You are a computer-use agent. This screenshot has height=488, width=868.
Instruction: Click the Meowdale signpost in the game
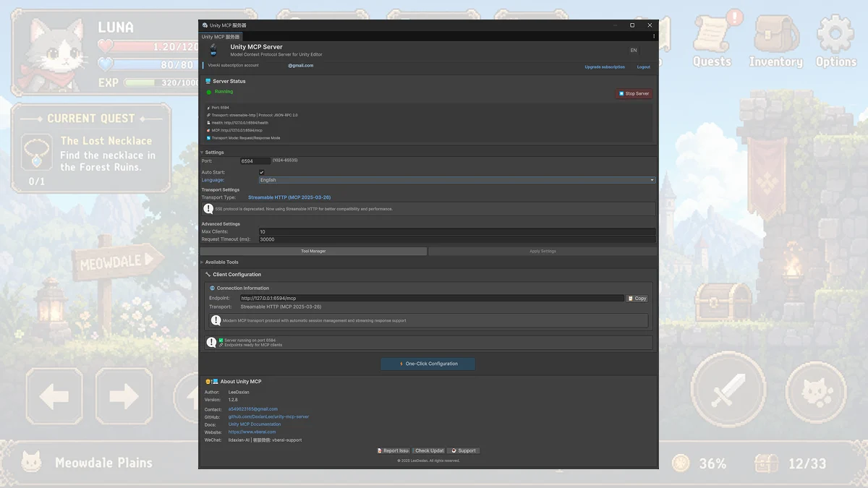click(x=116, y=262)
